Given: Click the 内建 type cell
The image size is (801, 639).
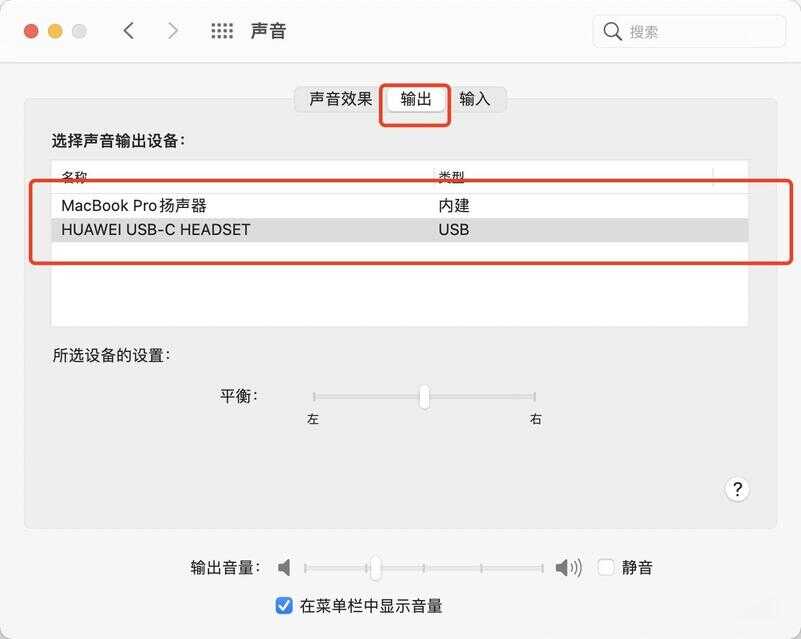Looking at the screenshot, I should click(454, 206).
